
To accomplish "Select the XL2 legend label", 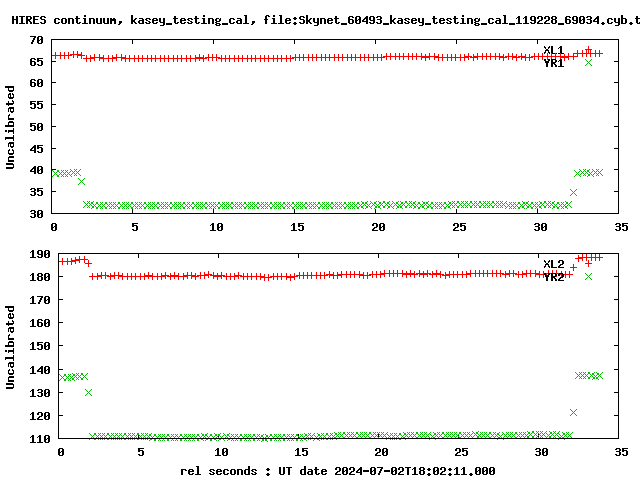I will click(x=553, y=264).
